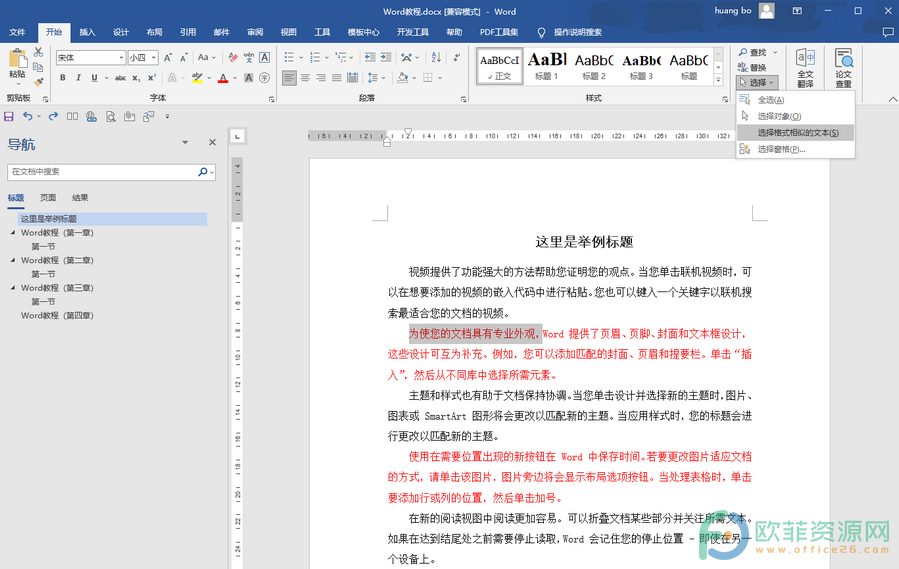Image resolution: width=899 pixels, height=569 pixels.
Task: Click the 替换 replace button
Action: (x=752, y=67)
